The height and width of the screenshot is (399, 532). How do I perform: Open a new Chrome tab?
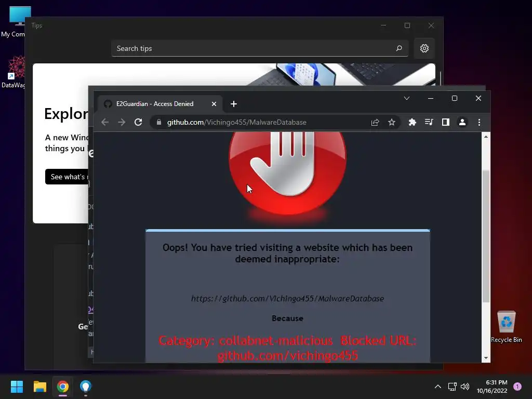(234, 104)
